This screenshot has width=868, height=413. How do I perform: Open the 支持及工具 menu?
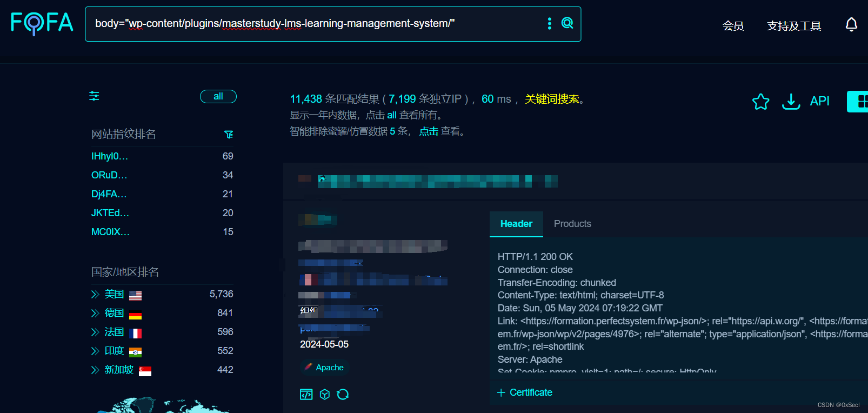[x=794, y=26]
